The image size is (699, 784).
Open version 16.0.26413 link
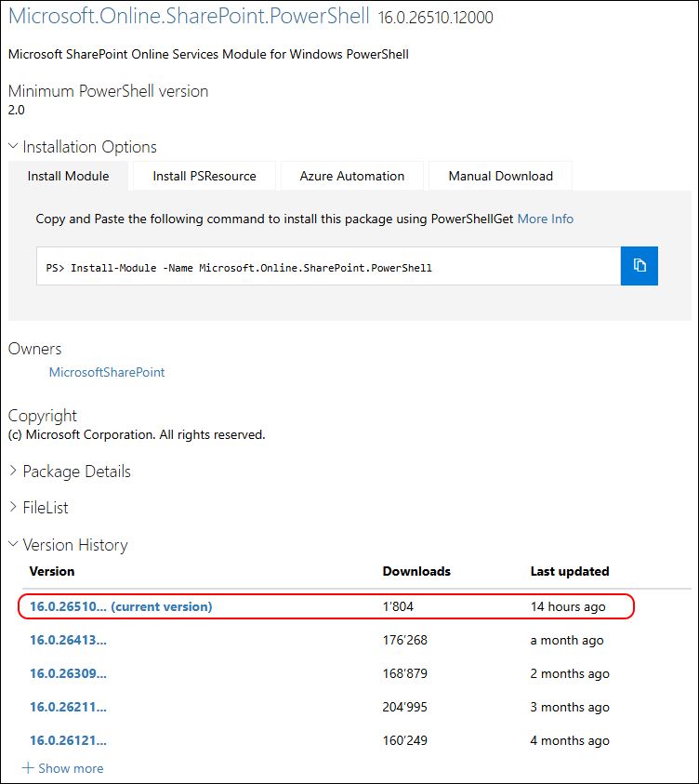(x=68, y=640)
